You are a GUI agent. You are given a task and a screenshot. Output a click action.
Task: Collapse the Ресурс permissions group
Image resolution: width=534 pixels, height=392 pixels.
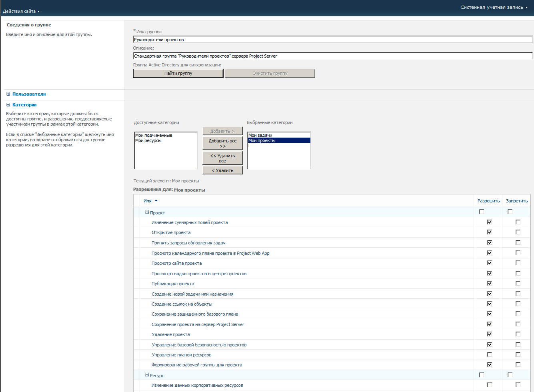click(147, 375)
